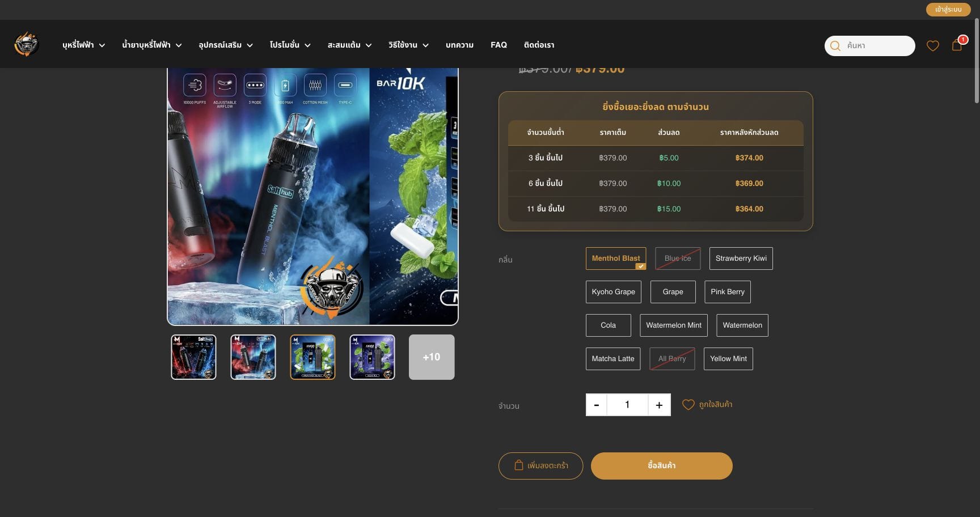Click the crossed-out All Berry flavor
The width and height of the screenshot is (980, 517).
tap(672, 359)
